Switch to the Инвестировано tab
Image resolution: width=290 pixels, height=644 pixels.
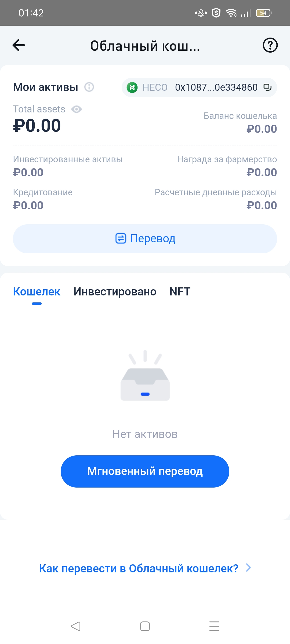(x=115, y=292)
